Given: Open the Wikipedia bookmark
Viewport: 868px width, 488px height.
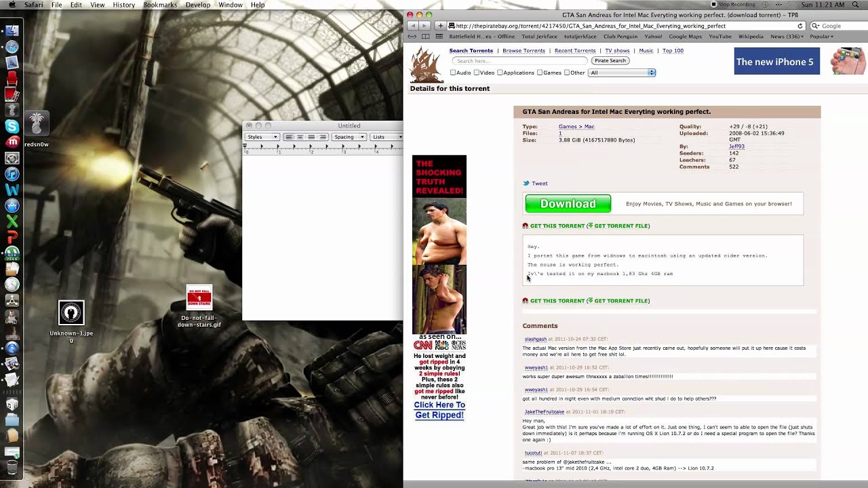Looking at the screenshot, I should pos(751,37).
